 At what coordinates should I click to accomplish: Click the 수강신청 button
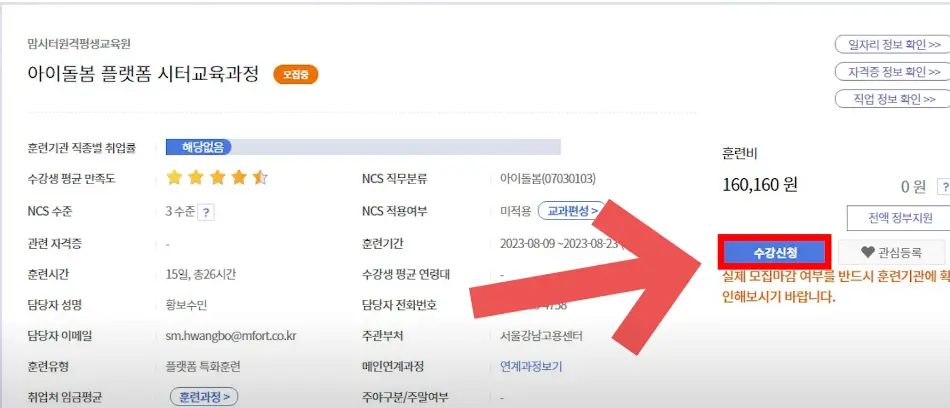(775, 252)
